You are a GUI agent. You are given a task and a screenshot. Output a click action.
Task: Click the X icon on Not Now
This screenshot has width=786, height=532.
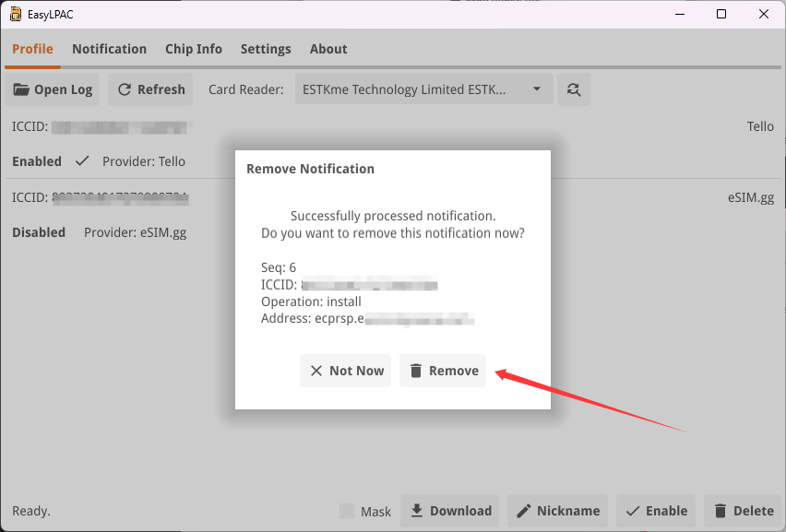coord(316,371)
